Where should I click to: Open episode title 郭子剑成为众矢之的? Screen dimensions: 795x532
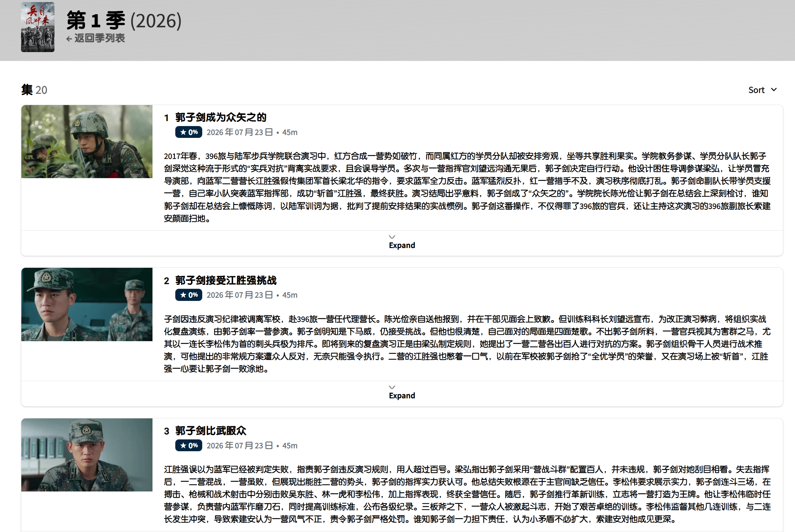pyautogui.click(x=221, y=117)
